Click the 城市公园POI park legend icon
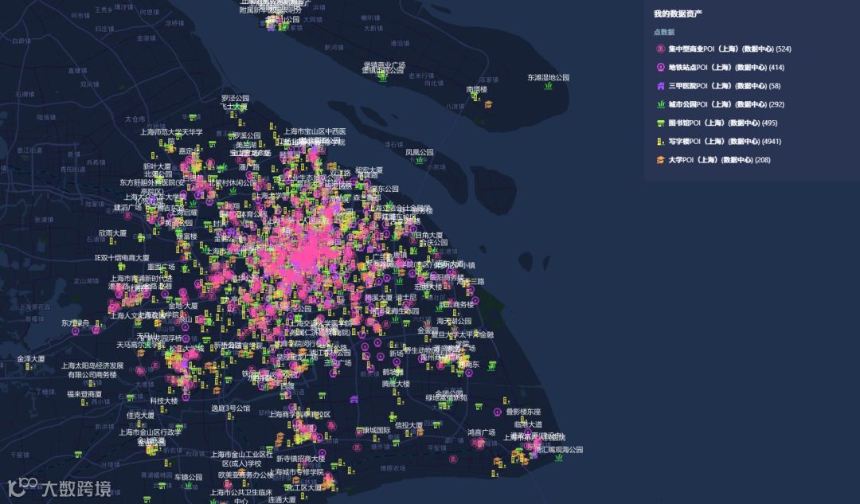The image size is (860, 504). [x=660, y=104]
